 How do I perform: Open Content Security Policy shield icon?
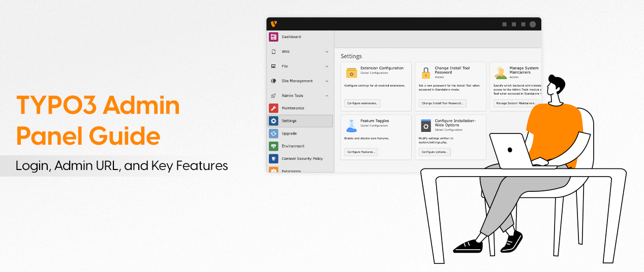[273, 159]
